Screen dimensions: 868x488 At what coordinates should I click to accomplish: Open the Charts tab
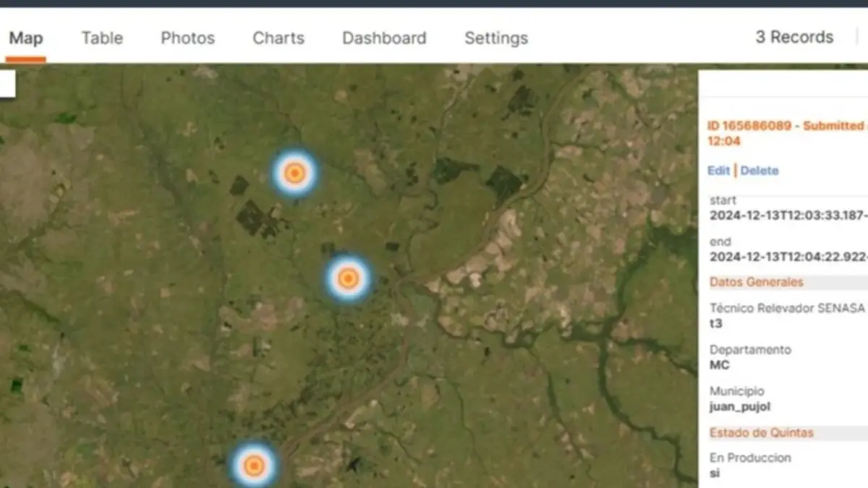point(278,38)
